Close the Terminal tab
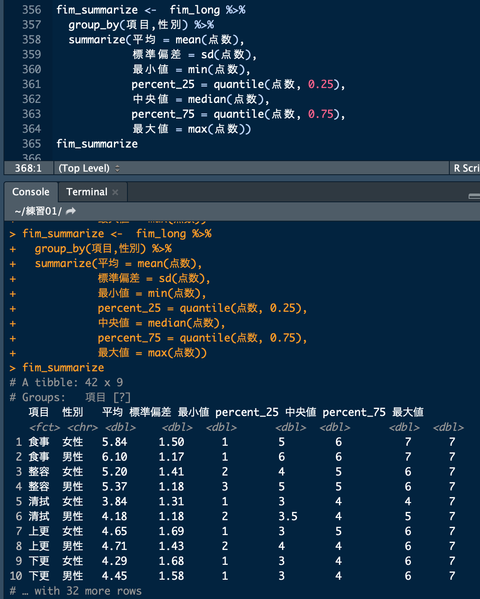The image size is (480, 599). point(115,193)
